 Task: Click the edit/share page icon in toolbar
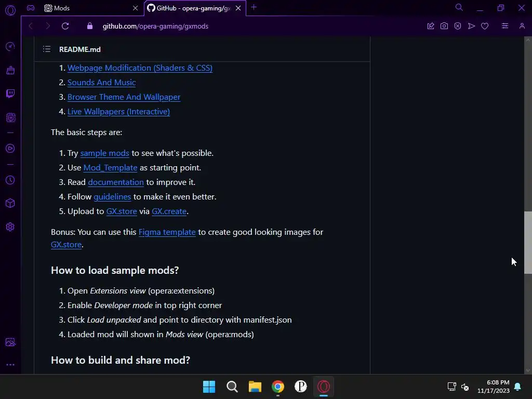click(x=431, y=26)
